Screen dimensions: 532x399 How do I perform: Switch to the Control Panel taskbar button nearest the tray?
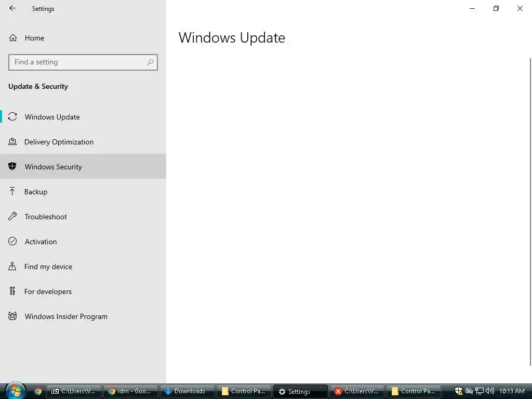pos(414,391)
